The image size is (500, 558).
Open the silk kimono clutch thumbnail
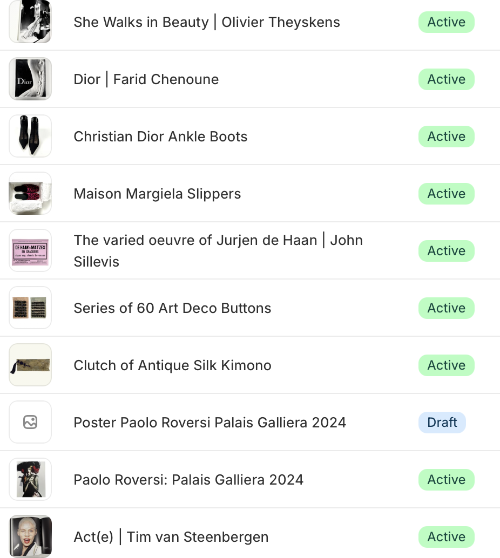30,365
